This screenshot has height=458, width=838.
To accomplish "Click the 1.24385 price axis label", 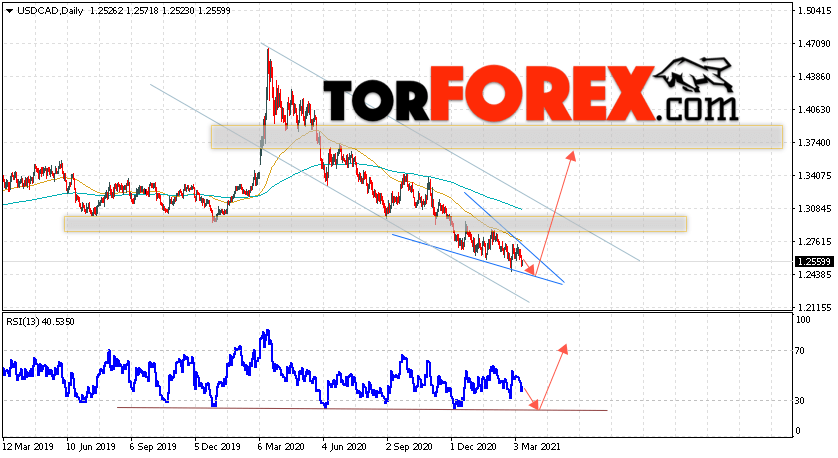I will pos(814,275).
